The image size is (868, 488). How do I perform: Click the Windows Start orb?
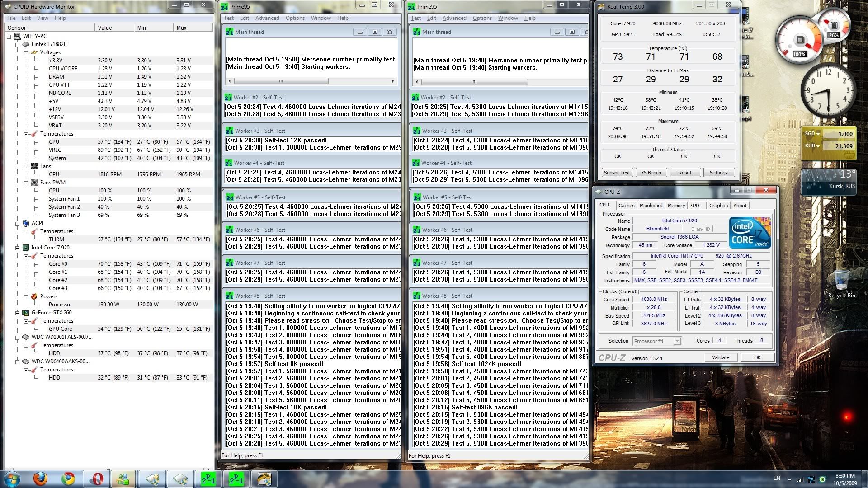pyautogui.click(x=12, y=479)
